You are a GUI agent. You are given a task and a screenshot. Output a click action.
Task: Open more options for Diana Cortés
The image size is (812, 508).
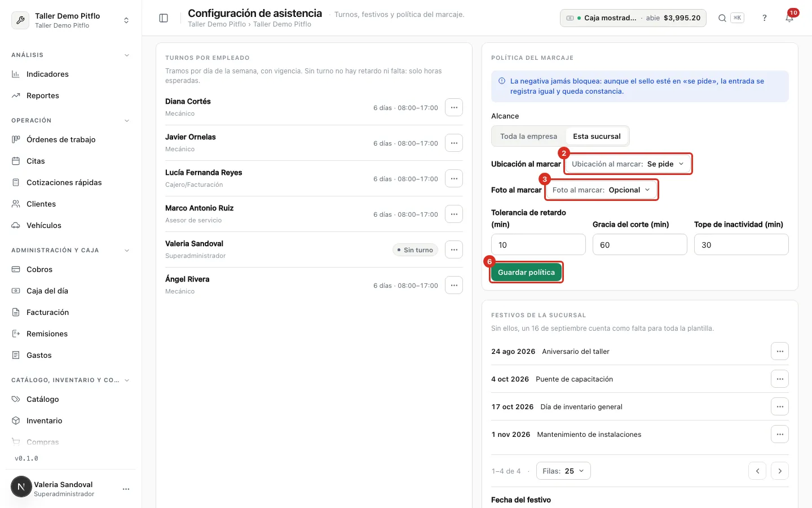pos(454,107)
